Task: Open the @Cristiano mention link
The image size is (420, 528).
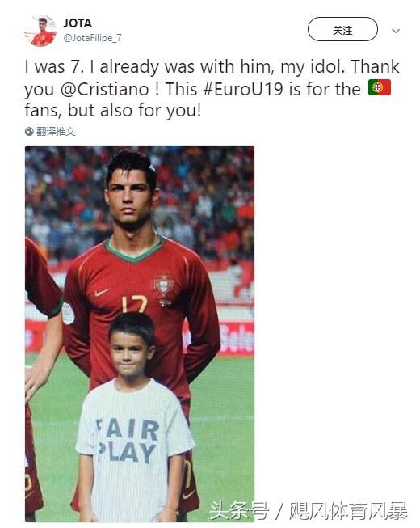Action: (105, 90)
